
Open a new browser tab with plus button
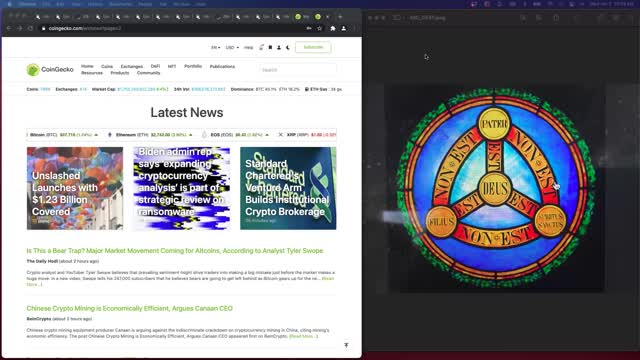coord(340,17)
